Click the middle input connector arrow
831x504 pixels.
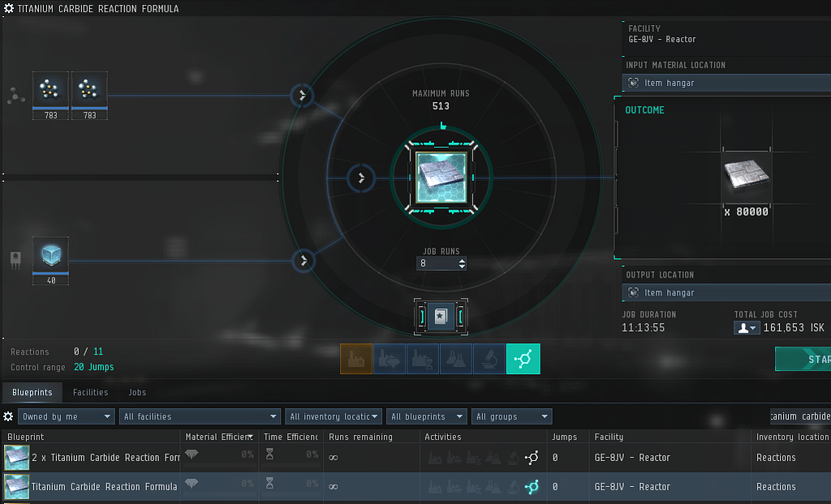361,178
